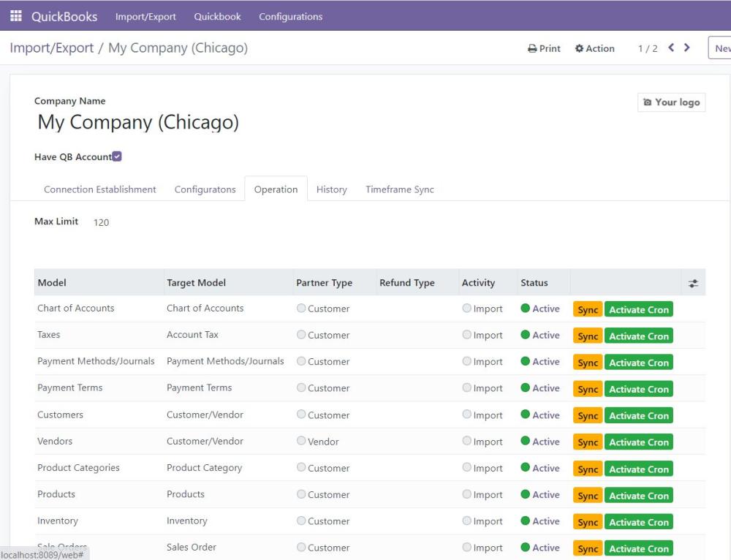This screenshot has height=560, width=731.
Task: Sync the Product Categories row
Action: tap(588, 469)
